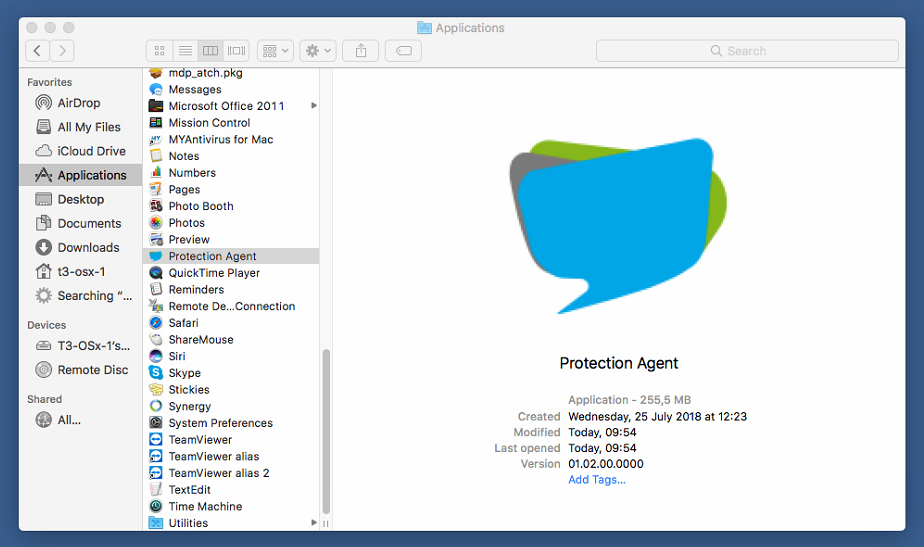
Task: Switch to Cover Flow view
Action: [x=236, y=51]
